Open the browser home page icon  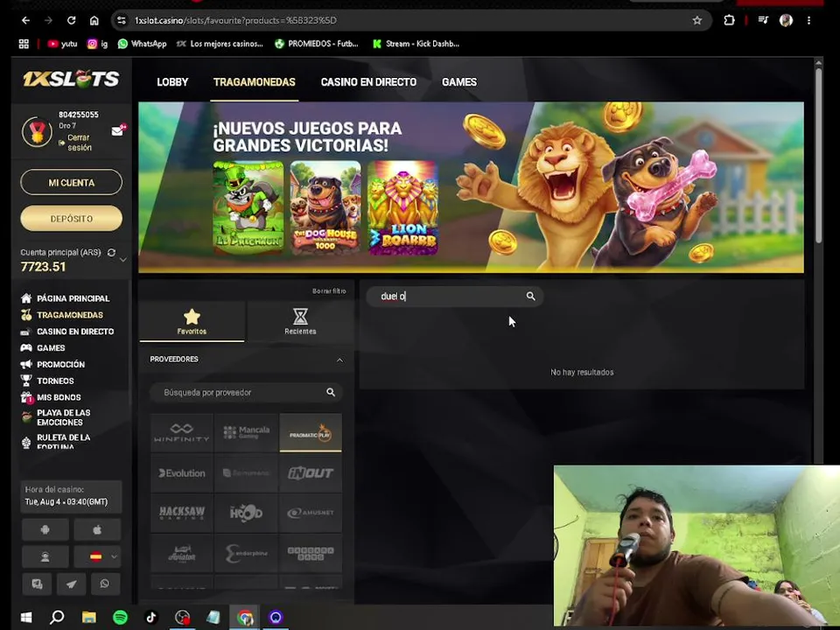(94, 20)
